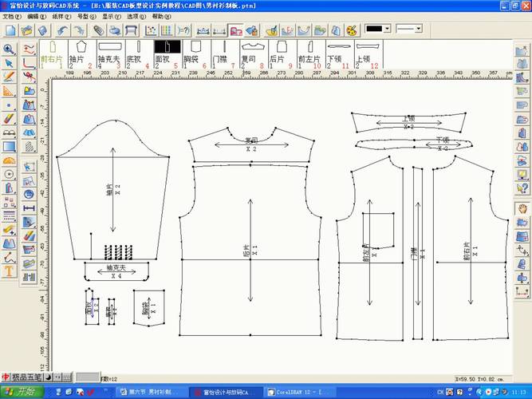This screenshot has height=399, width=532.
Task: Click the 袖克夫 label on cuff piece
Action: (116, 267)
